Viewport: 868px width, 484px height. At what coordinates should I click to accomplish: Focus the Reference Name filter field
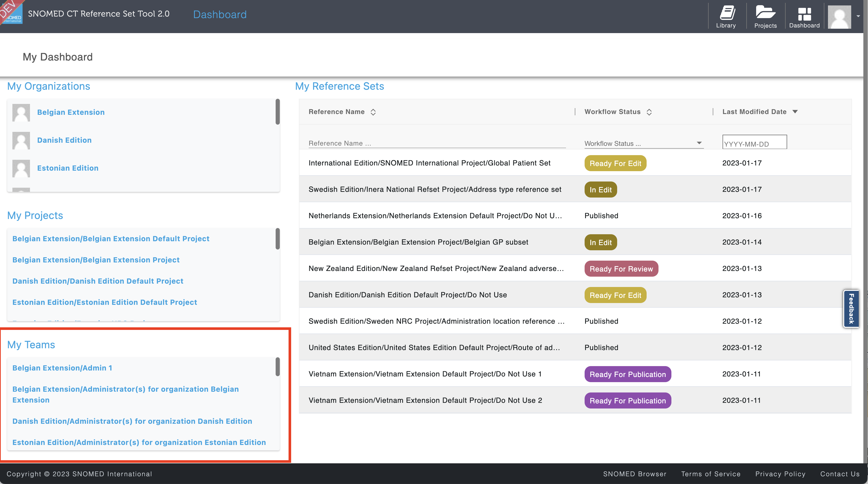[437, 143]
